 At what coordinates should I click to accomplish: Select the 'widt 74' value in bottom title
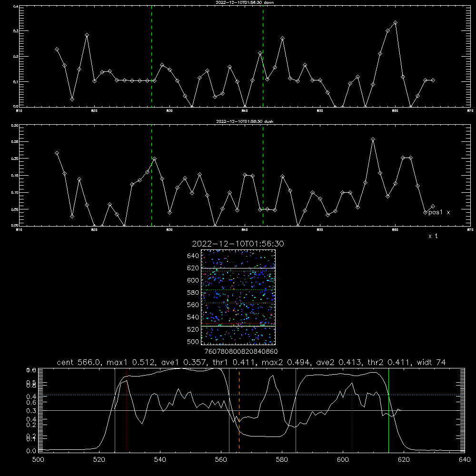coord(431,362)
